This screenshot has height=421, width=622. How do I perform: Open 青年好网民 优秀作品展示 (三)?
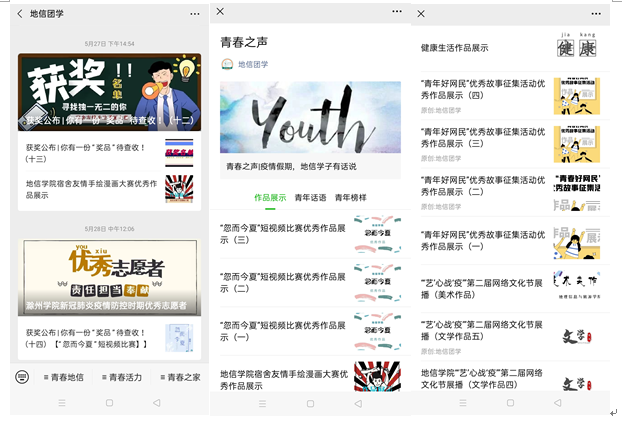(511, 144)
